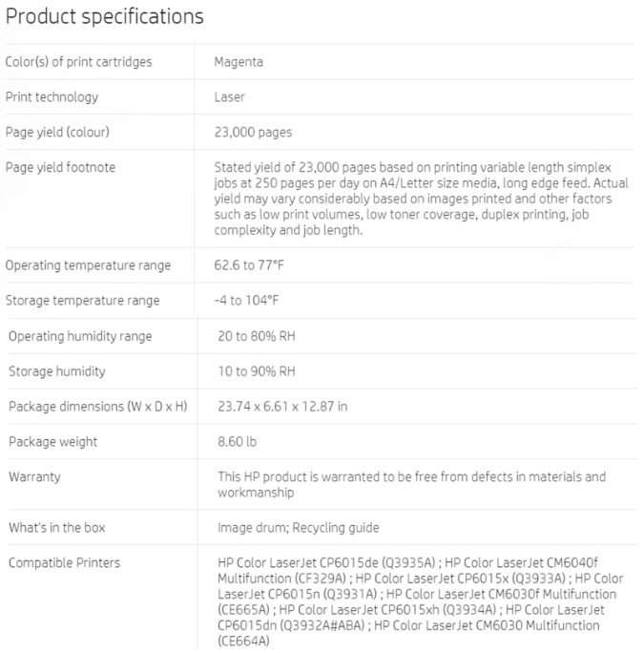The width and height of the screenshot is (644, 653).
Task: Click the Laser print technology value
Action: (230, 97)
